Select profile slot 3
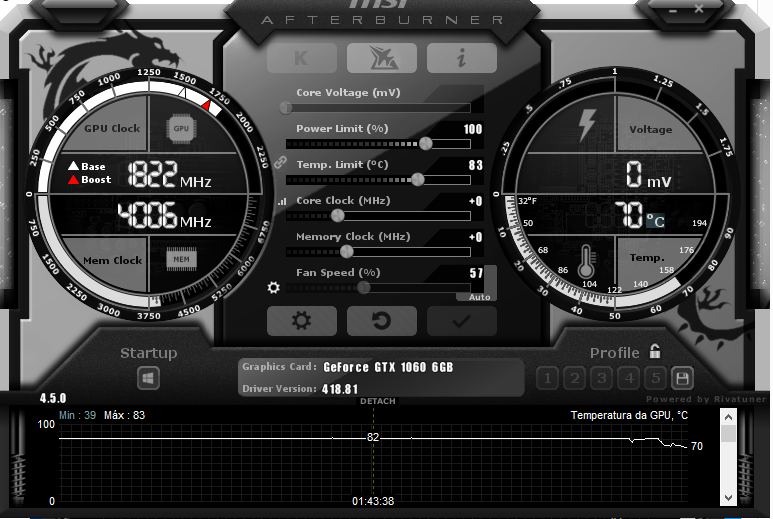The image size is (773, 519). 601,379
